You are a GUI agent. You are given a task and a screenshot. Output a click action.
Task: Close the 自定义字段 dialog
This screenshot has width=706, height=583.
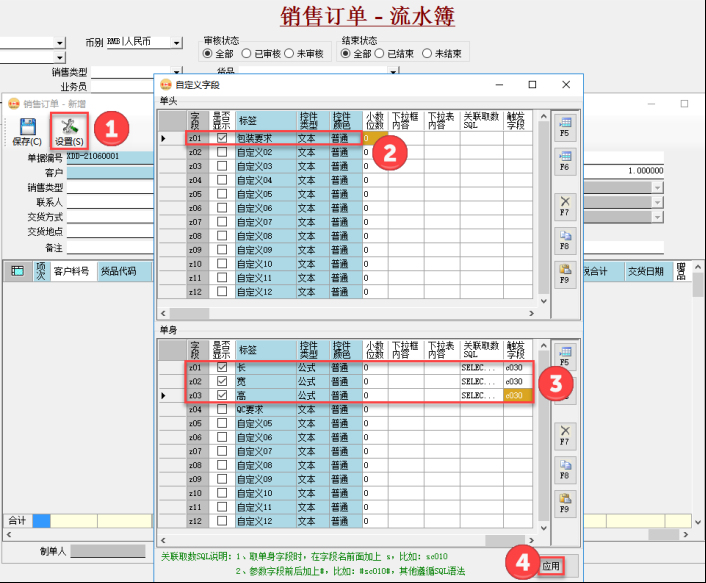pyautogui.click(x=566, y=84)
